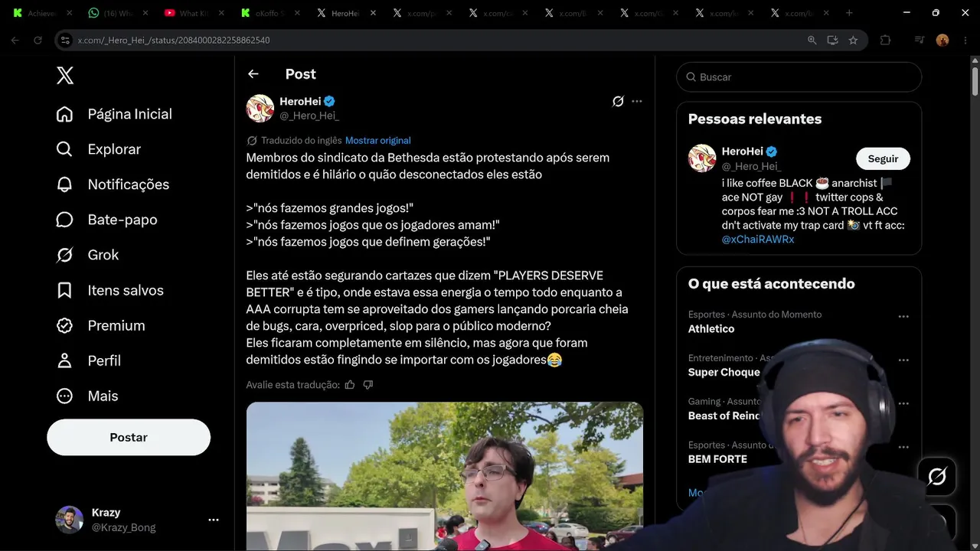Close the oKoffo Kick tab
980x551 pixels.
299,13
